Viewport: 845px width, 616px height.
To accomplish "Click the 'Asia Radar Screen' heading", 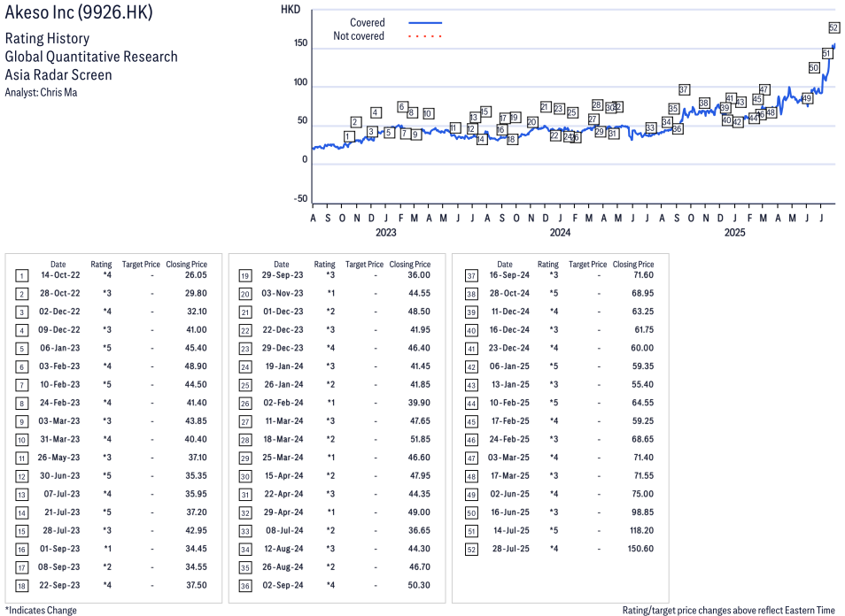I will coord(58,75).
